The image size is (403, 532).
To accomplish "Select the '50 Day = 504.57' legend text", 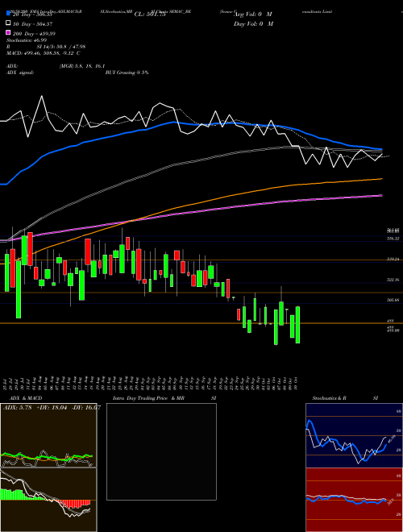I will coord(33,23).
